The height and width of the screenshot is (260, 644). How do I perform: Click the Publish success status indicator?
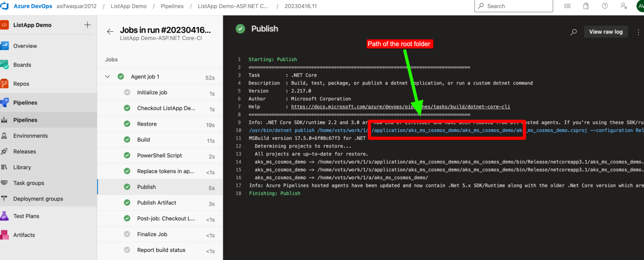[x=240, y=29]
